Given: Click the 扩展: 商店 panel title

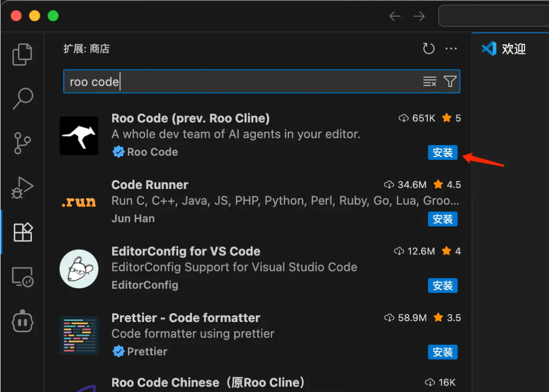Looking at the screenshot, I should click(87, 48).
